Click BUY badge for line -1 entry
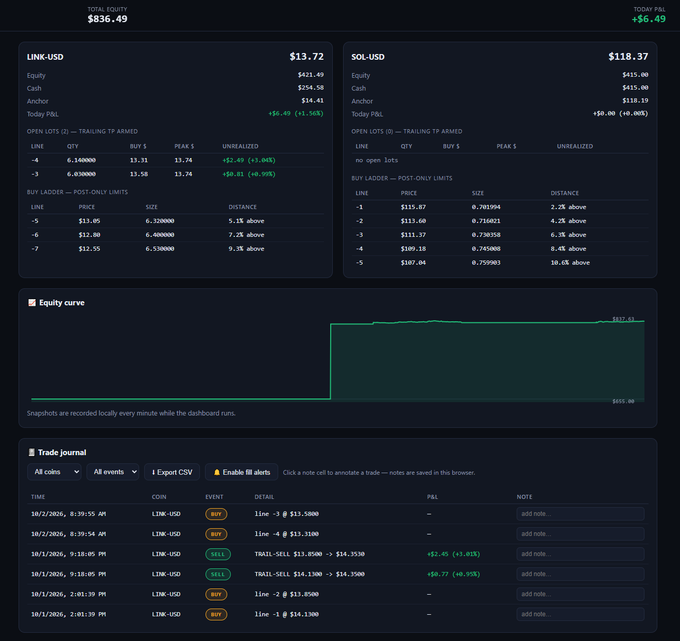Viewport: 680px width, 641px height. (216, 614)
